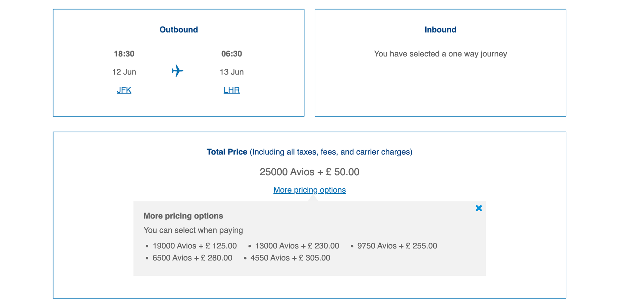This screenshot has height=303, width=644.
Task: Click the Outbound panel heading
Action: click(x=178, y=29)
